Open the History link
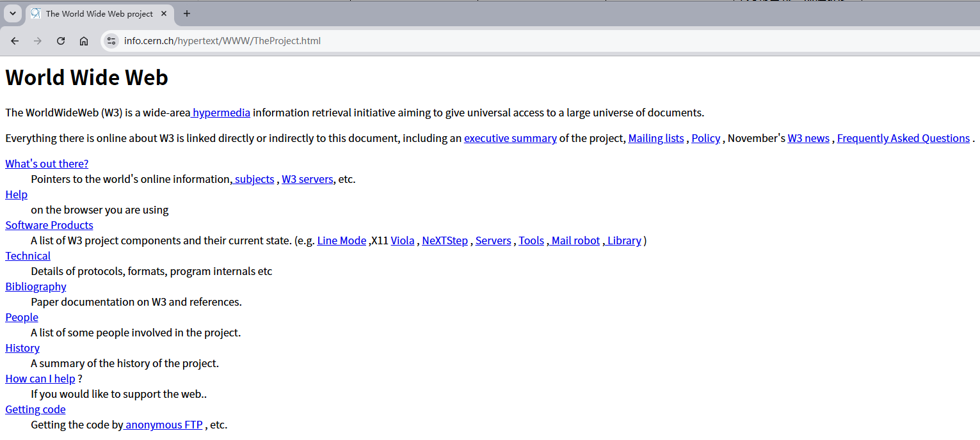 click(x=22, y=348)
